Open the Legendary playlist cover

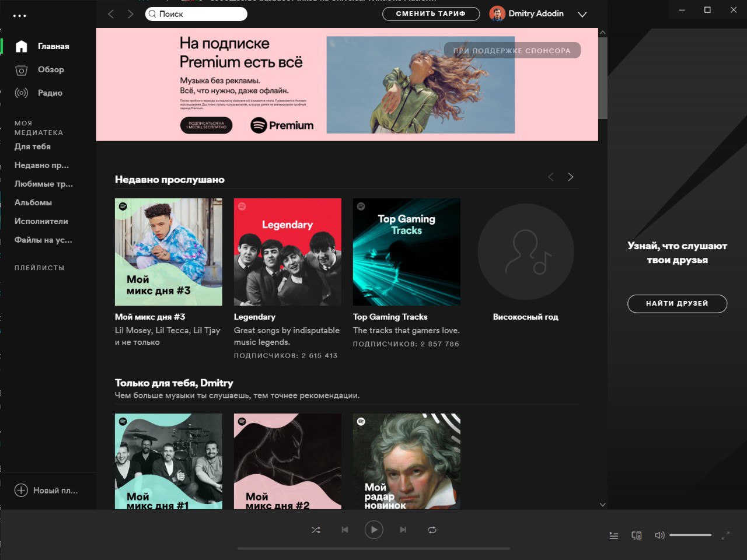click(288, 252)
